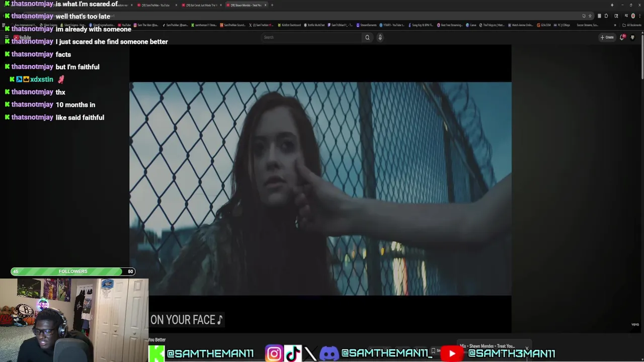Start voice search with the microphone icon
Image resolution: width=644 pixels, height=362 pixels.
point(380,37)
